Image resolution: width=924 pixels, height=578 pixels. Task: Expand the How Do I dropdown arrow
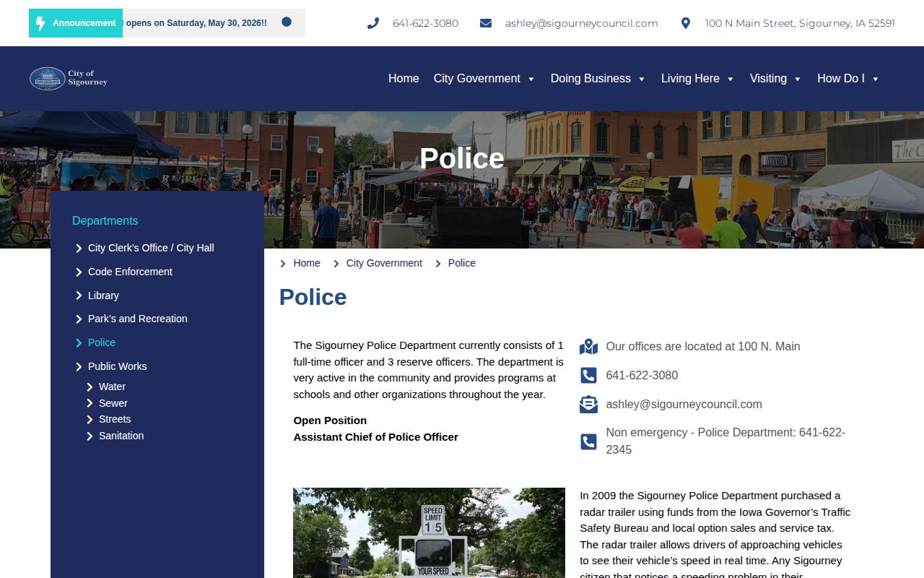(x=876, y=79)
